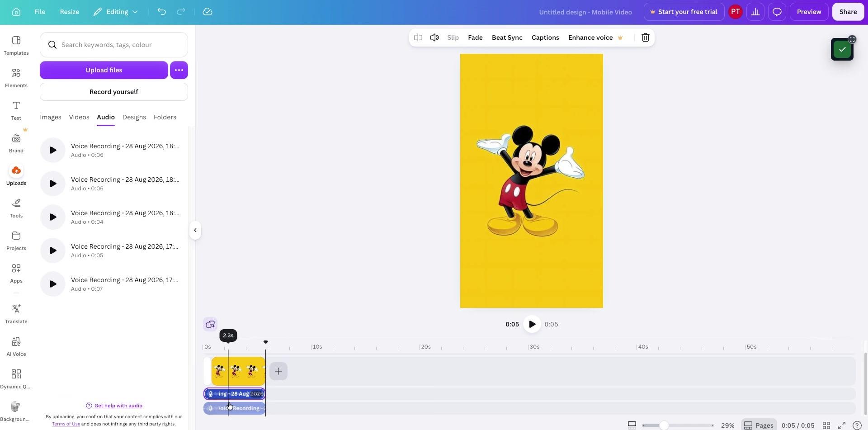
Task: Click the Share button
Action: (848, 12)
